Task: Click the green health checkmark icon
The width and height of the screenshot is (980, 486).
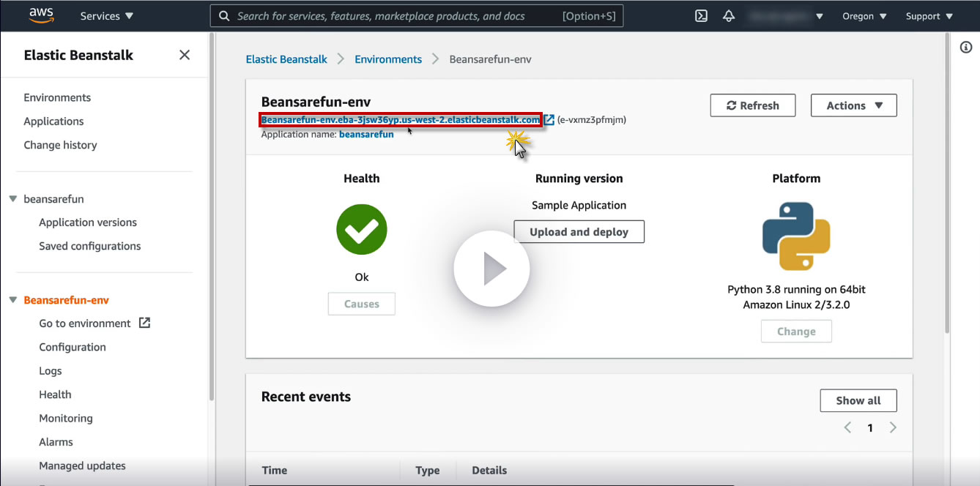Action: tap(362, 230)
